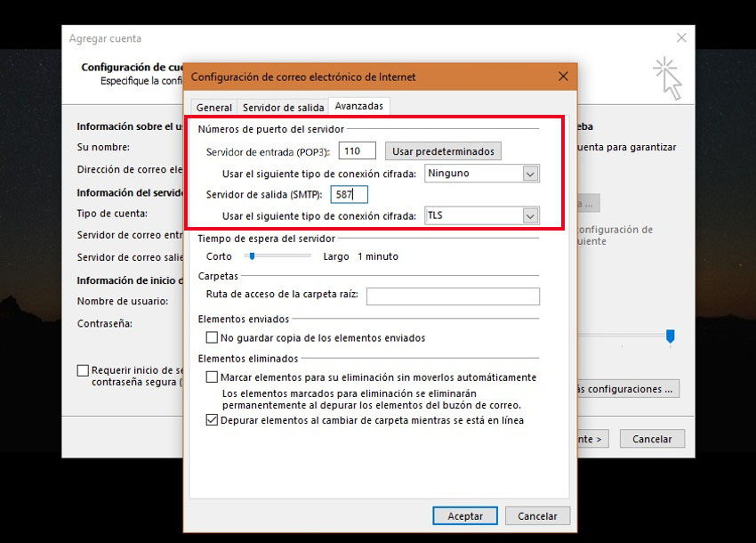Image resolution: width=756 pixels, height=543 pixels.
Task: Check Marcar elementos para su eliminación
Action: (212, 377)
